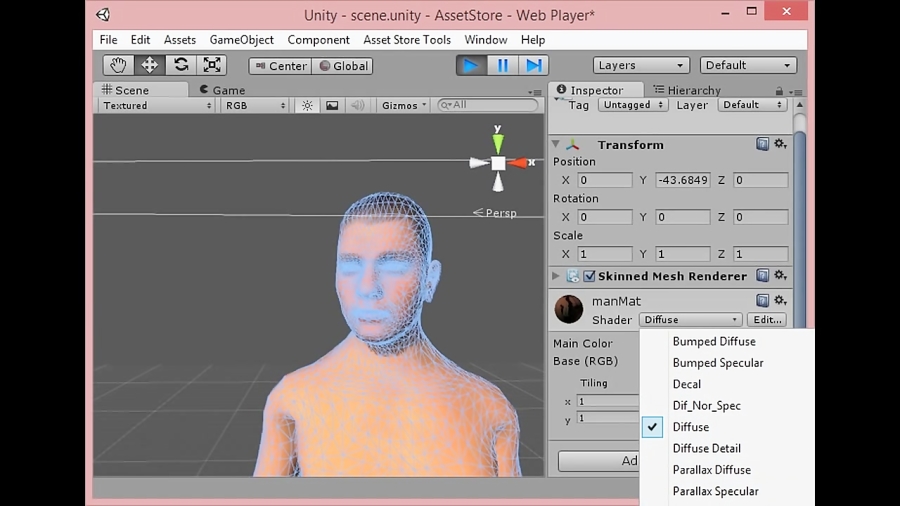This screenshot has width=900, height=506.
Task: Open the Component menu
Action: tap(318, 40)
